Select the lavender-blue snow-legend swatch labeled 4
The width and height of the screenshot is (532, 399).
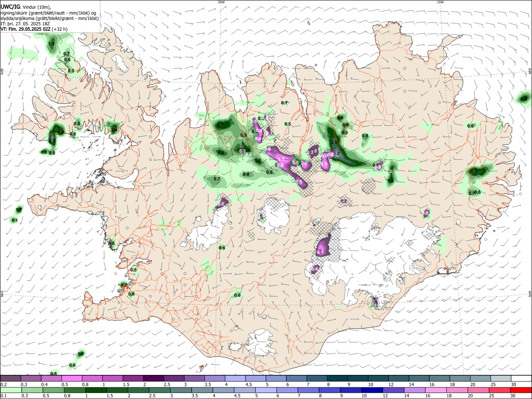coord(235,378)
